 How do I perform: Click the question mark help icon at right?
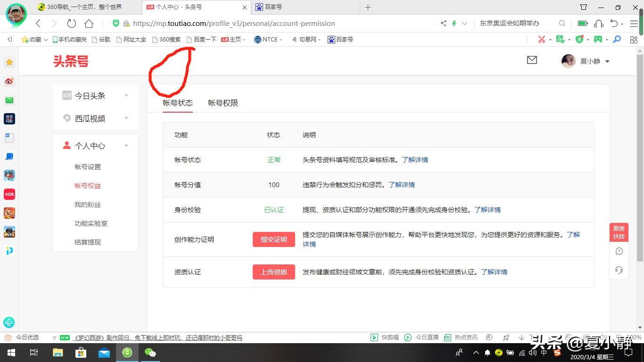coord(619,251)
